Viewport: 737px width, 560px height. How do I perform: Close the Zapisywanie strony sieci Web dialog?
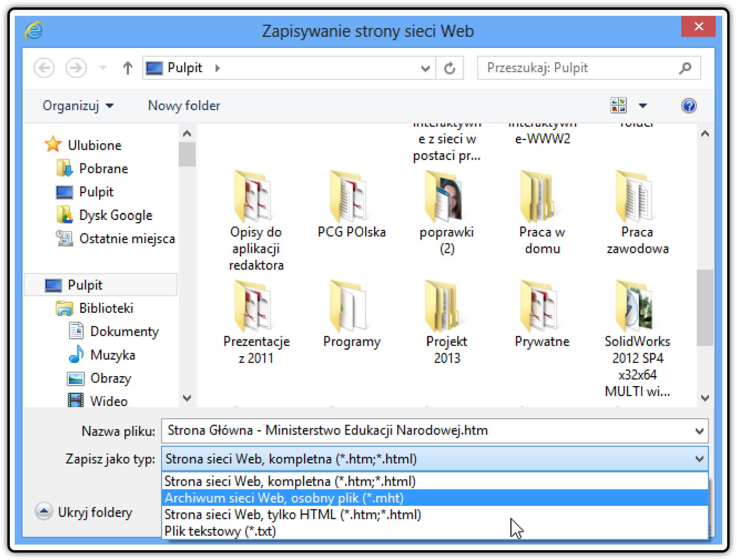pos(698,26)
